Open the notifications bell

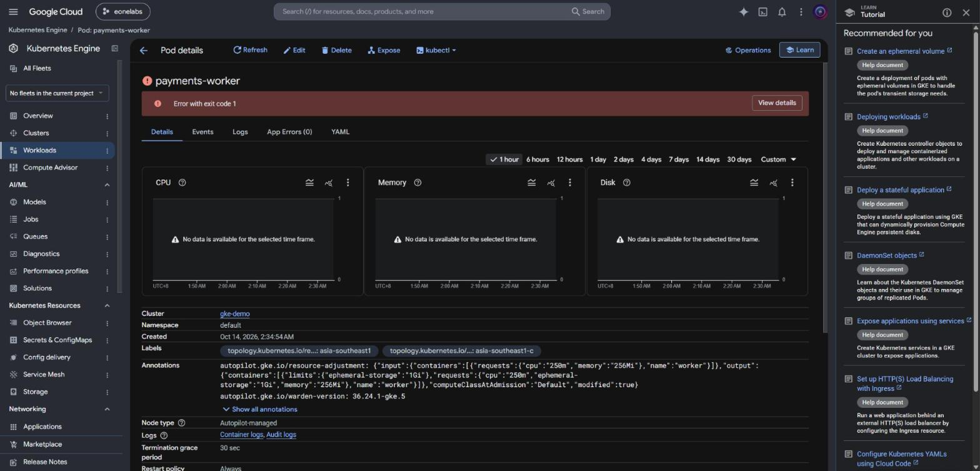[782, 12]
